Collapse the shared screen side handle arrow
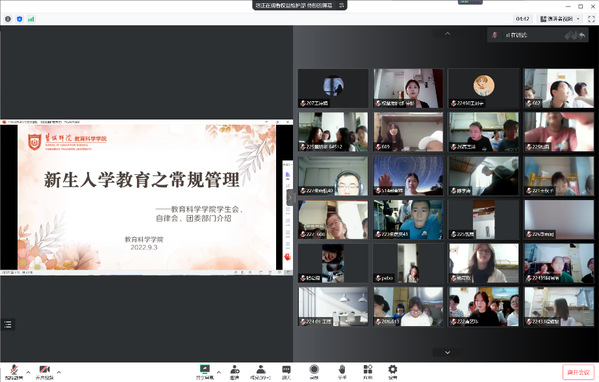Image resolution: width=599 pixels, height=382 pixels. 290,197
